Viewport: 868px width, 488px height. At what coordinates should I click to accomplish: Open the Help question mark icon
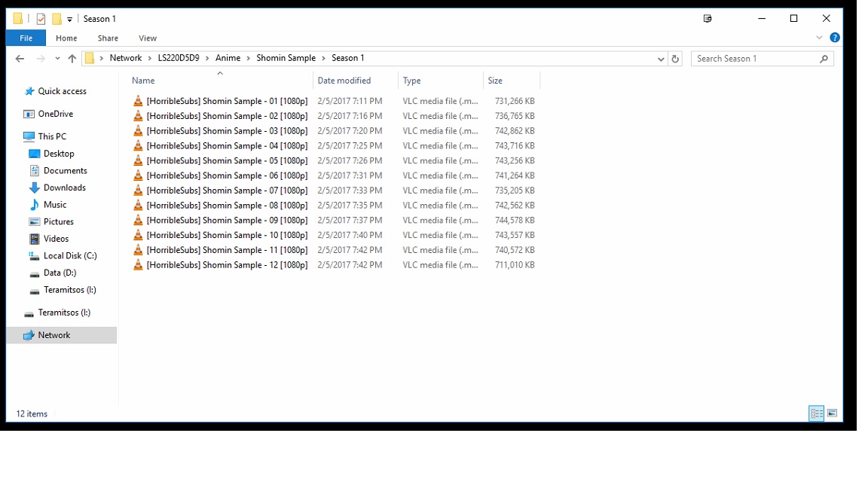click(x=835, y=38)
